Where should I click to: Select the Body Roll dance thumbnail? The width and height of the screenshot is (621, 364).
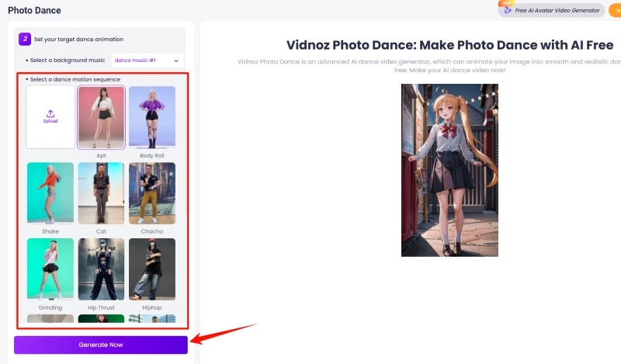tap(152, 117)
